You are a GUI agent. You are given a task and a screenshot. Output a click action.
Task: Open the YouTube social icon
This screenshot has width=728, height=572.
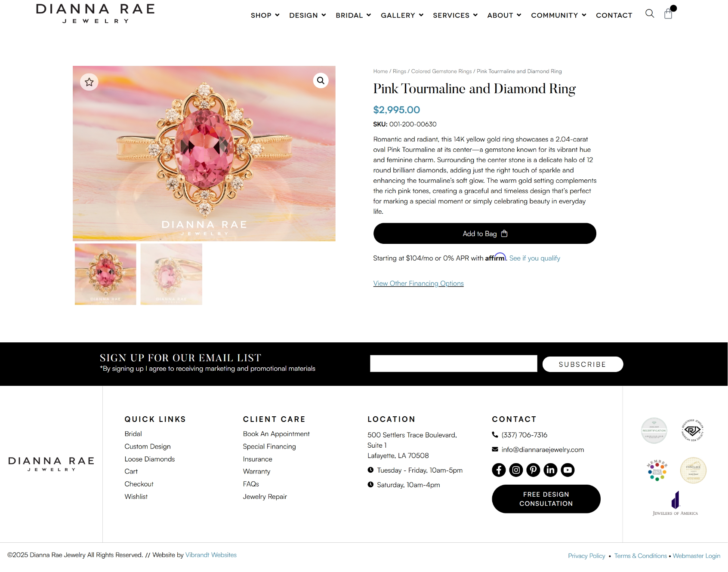coord(568,470)
